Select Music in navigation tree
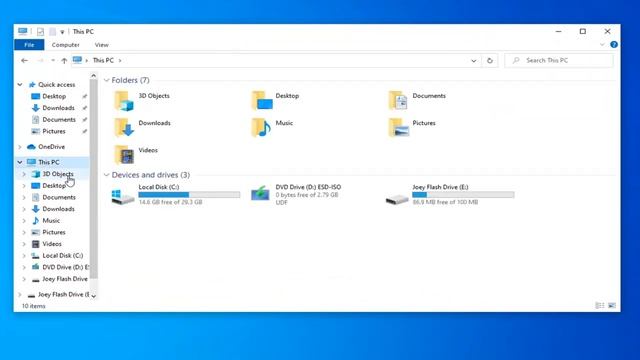Viewport: 640px width, 360px height. 51,220
